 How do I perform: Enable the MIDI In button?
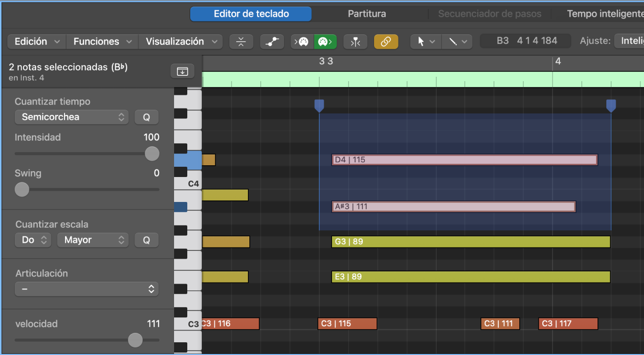click(302, 42)
